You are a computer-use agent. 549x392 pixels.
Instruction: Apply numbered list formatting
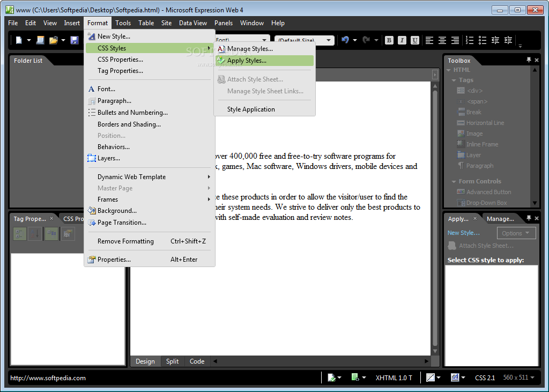(470, 40)
